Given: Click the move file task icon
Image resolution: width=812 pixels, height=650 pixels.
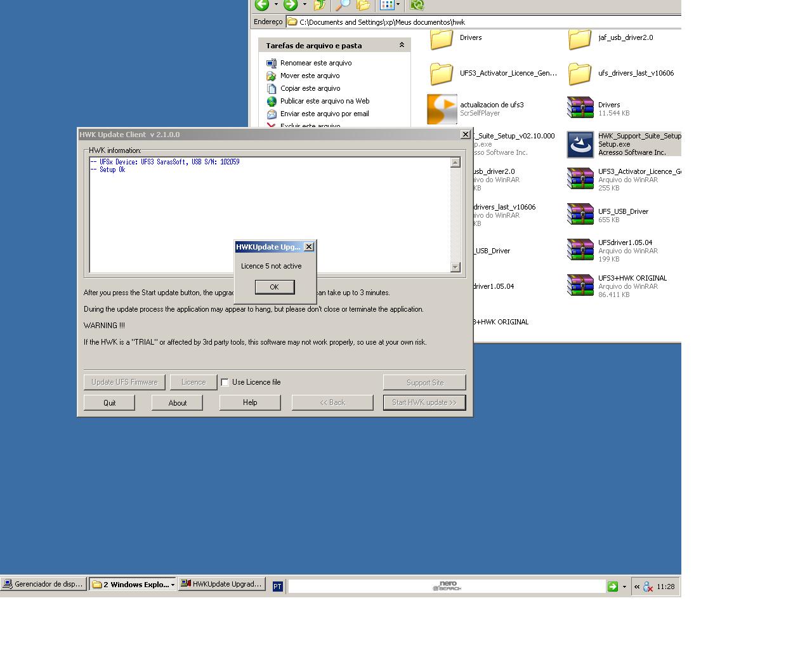Looking at the screenshot, I should click(x=272, y=76).
